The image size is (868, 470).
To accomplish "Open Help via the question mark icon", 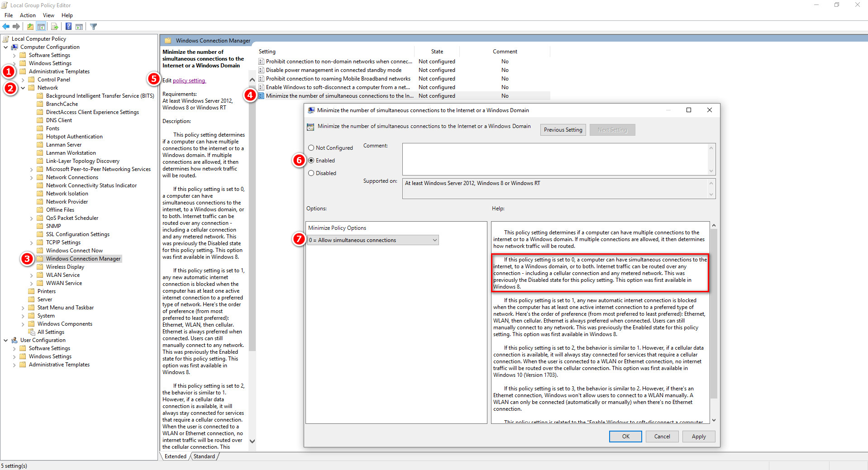I will pyautogui.click(x=68, y=27).
